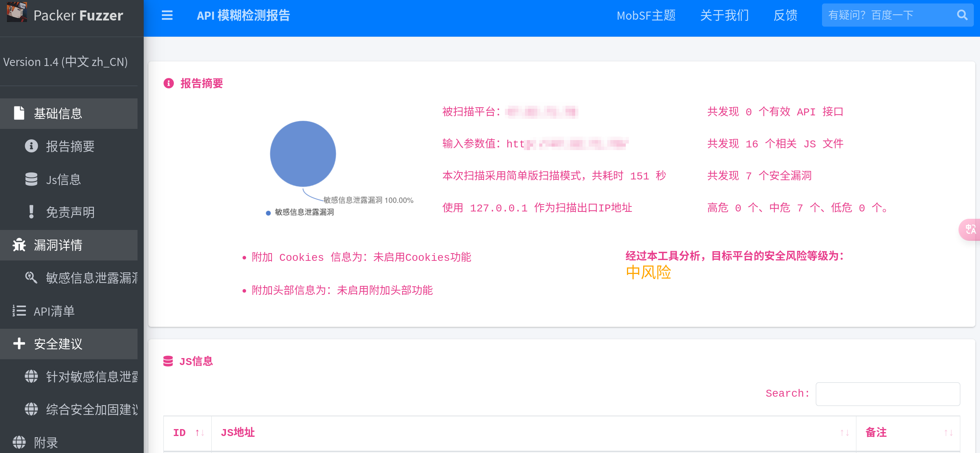Sort table by JS地址 column arrows
The height and width of the screenshot is (453, 980).
tap(844, 433)
